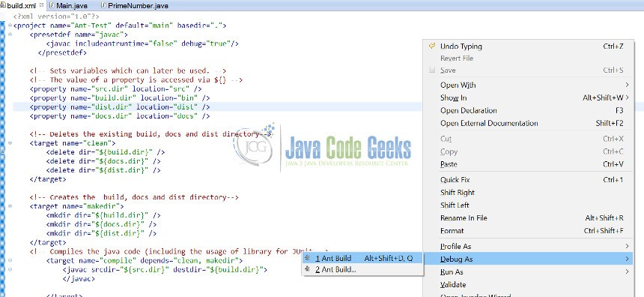The width and height of the screenshot is (644, 297).
Task: Open 2 Ant Build... configuration entry
Action: tap(362, 269)
